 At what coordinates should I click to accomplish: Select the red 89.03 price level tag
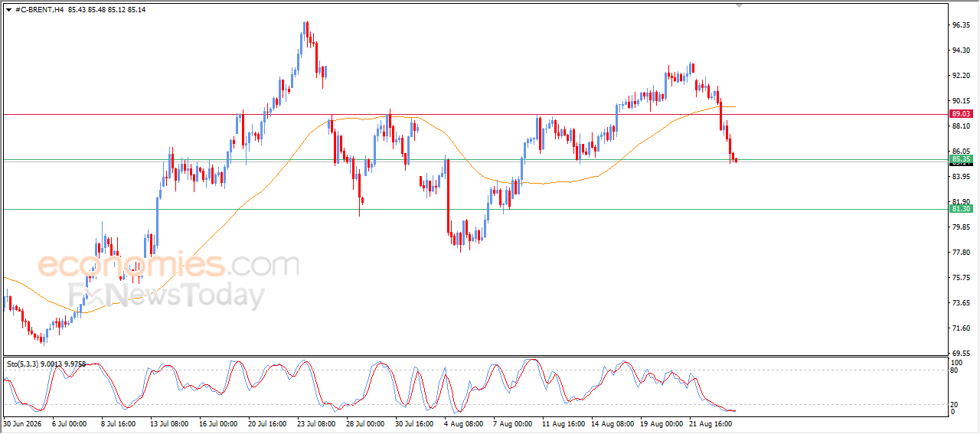(961, 113)
